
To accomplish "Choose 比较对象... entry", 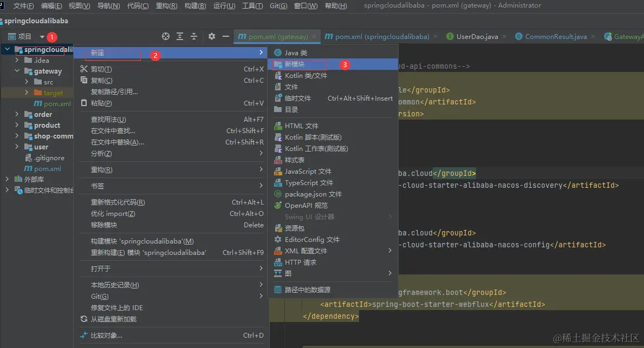I will point(172,335).
